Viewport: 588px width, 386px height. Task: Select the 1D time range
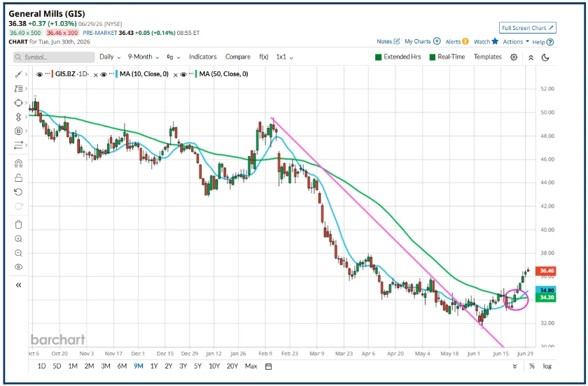point(41,366)
